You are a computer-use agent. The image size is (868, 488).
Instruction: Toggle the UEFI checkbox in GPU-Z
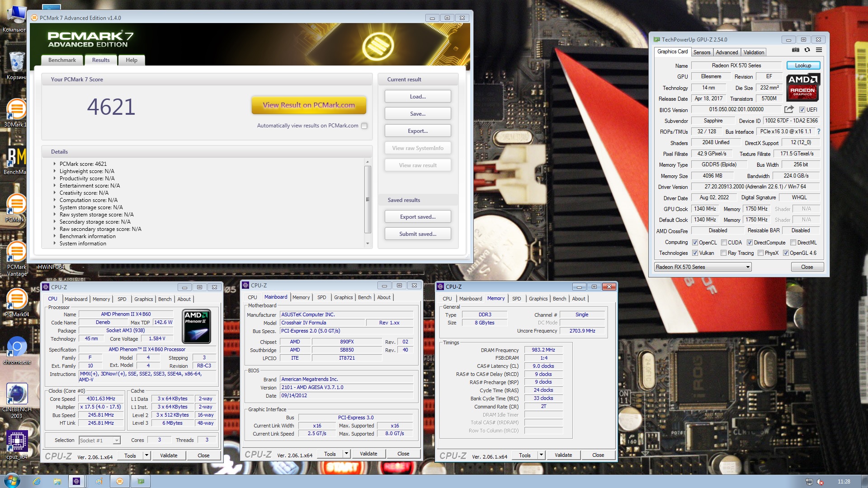point(802,110)
